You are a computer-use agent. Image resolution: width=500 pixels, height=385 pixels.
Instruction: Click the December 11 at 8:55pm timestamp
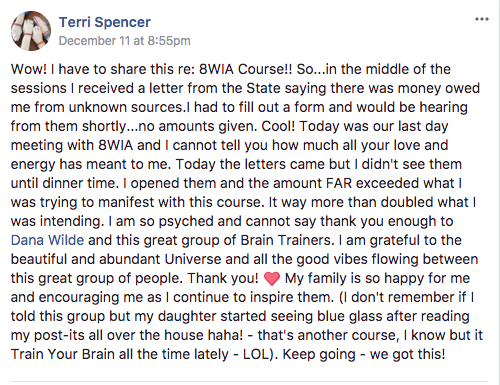(x=125, y=41)
